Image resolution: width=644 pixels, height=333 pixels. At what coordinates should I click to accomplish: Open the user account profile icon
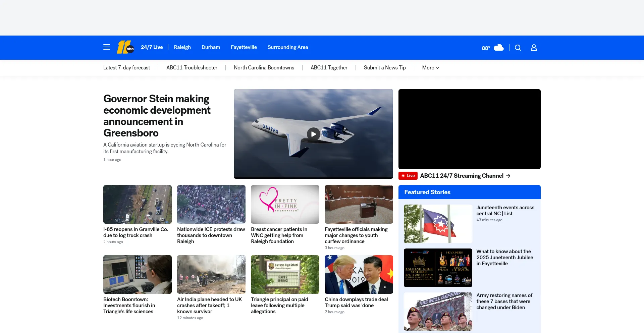534,48
